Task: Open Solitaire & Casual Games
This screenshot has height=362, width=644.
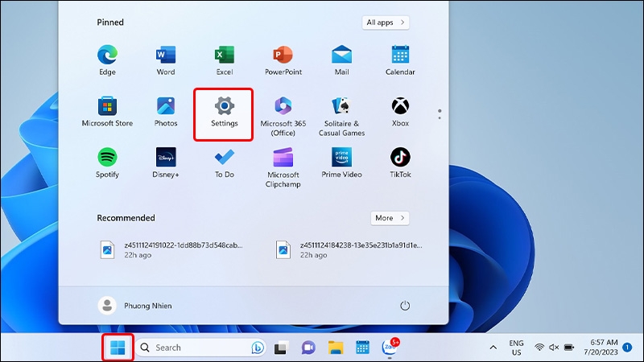Action: tap(341, 117)
